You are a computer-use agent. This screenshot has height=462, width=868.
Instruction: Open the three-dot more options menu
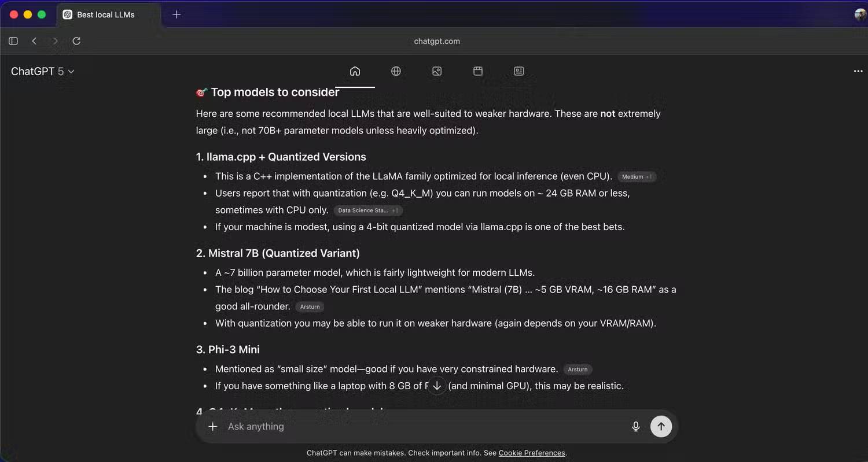coord(858,71)
